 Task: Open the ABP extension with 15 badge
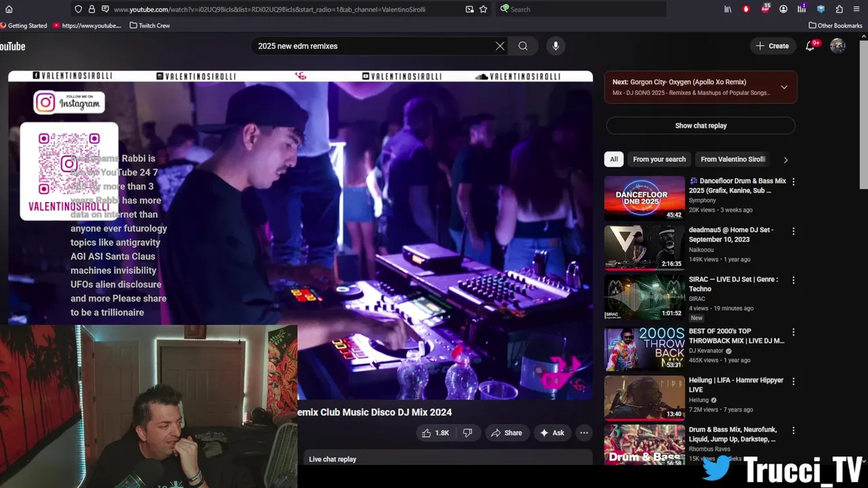click(766, 9)
